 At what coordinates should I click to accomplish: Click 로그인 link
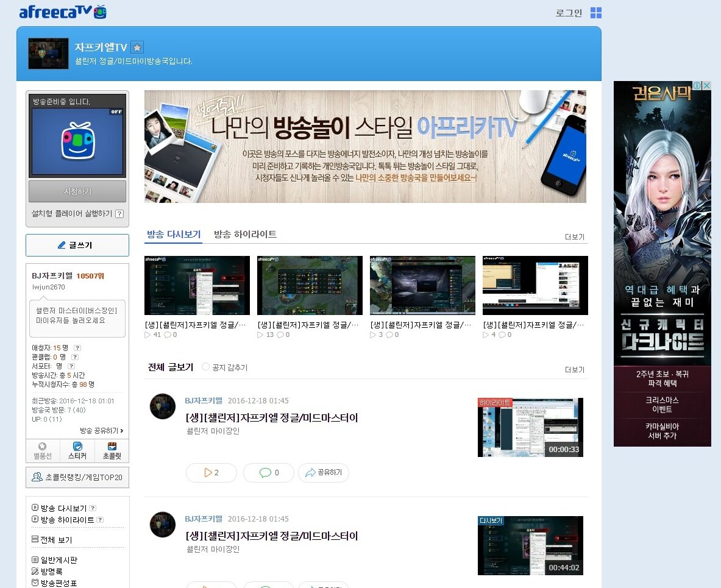[569, 13]
